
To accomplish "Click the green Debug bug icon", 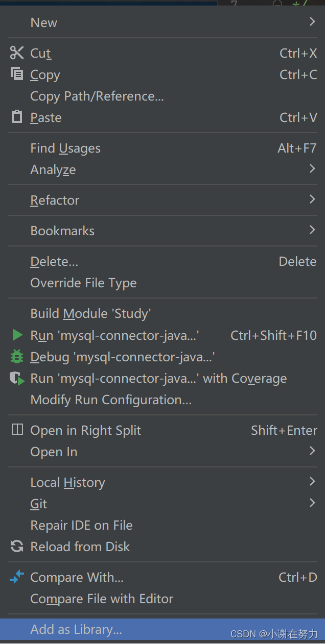I will 17,357.
